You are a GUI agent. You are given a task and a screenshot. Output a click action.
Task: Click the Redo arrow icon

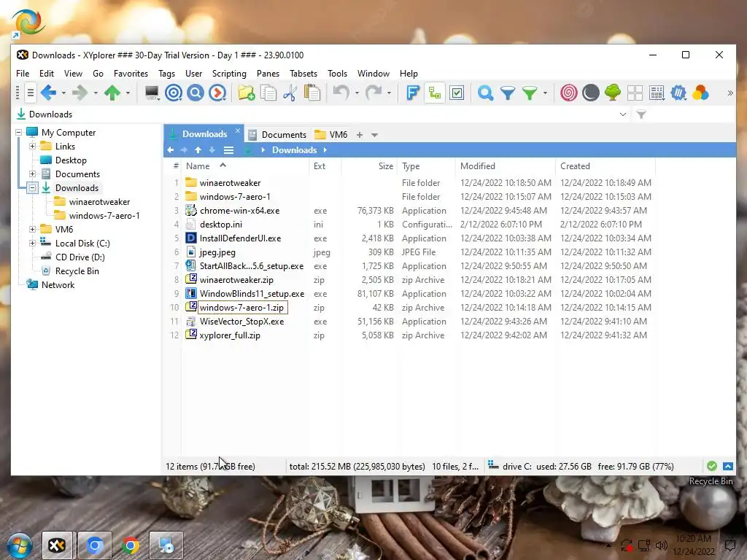point(373,92)
